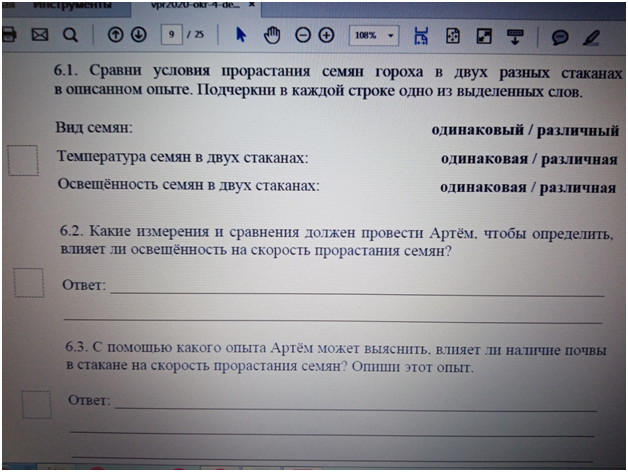Go to previous page arrow
The height and width of the screenshot is (472, 628).
[115, 35]
